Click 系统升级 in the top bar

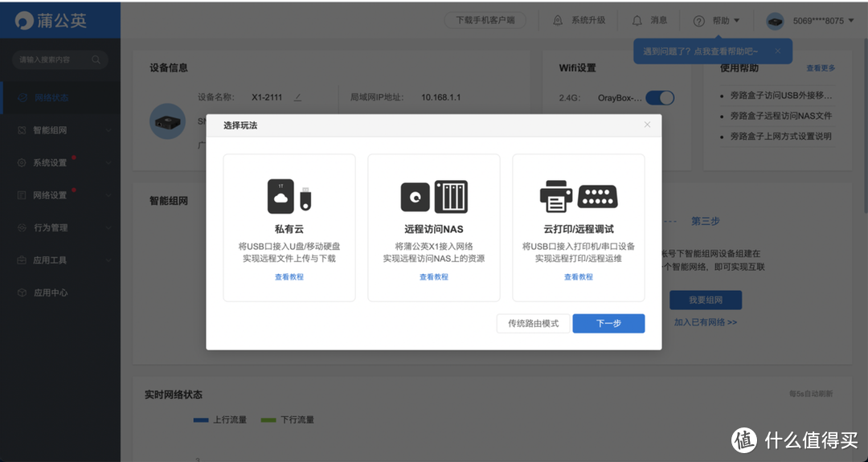click(588, 20)
